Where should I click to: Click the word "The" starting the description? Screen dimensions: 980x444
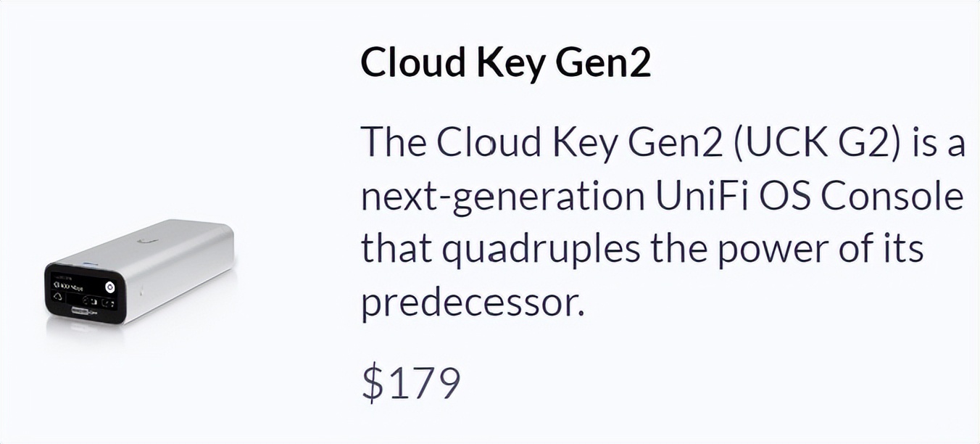point(392,141)
